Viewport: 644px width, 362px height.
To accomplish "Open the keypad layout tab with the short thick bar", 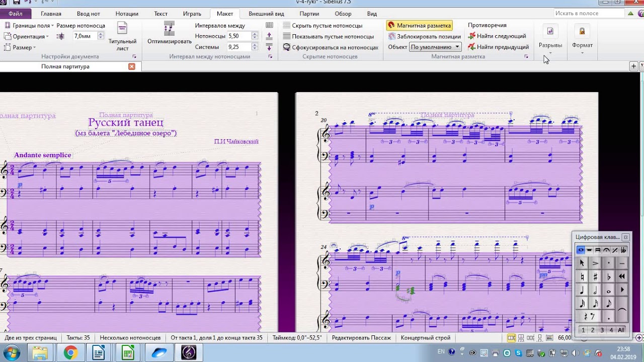I will (x=589, y=250).
